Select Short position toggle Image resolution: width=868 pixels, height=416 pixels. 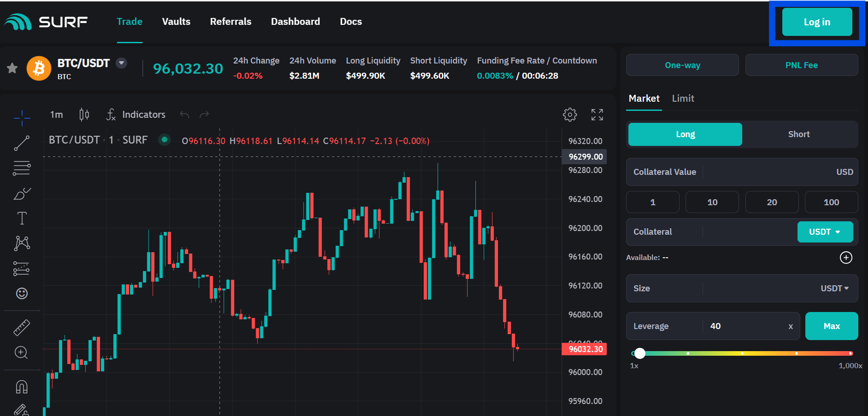(x=798, y=134)
